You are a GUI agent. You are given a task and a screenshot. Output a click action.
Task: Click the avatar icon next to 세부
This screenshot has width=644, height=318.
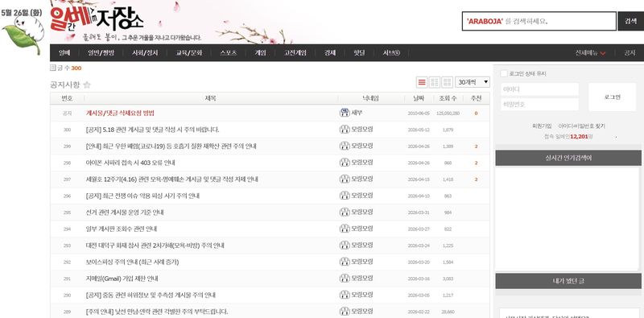(x=345, y=113)
